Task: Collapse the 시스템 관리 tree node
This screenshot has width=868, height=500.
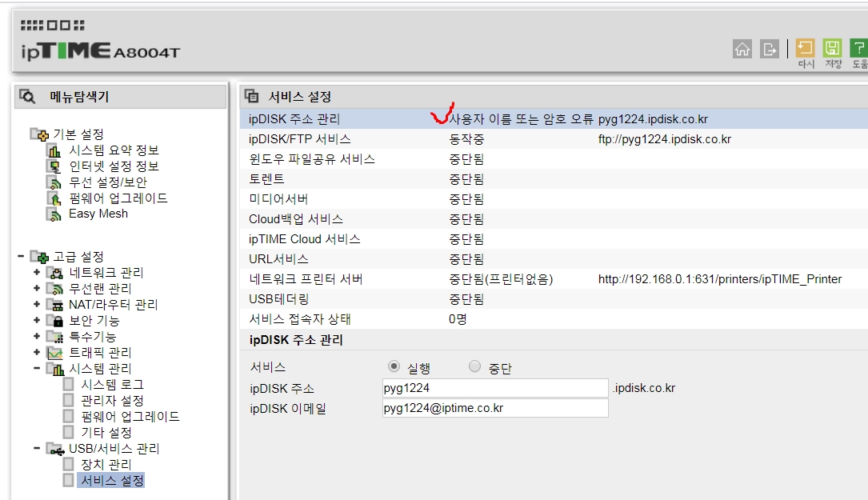Action: (37, 368)
